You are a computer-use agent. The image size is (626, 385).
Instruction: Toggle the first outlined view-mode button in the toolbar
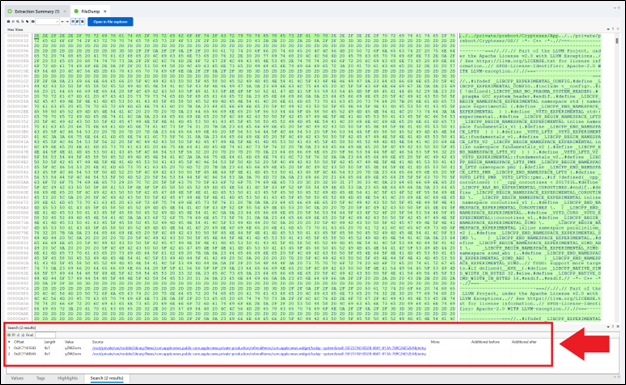73,22
